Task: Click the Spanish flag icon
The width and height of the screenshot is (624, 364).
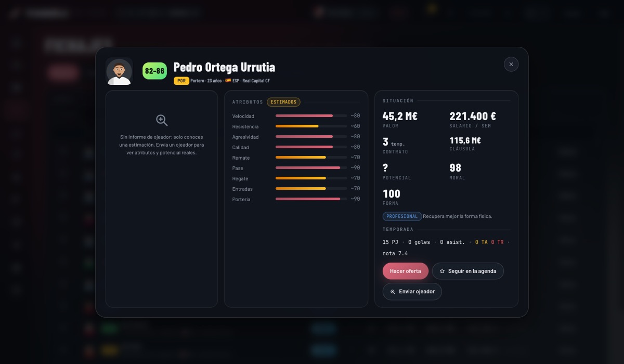Action: click(x=228, y=81)
